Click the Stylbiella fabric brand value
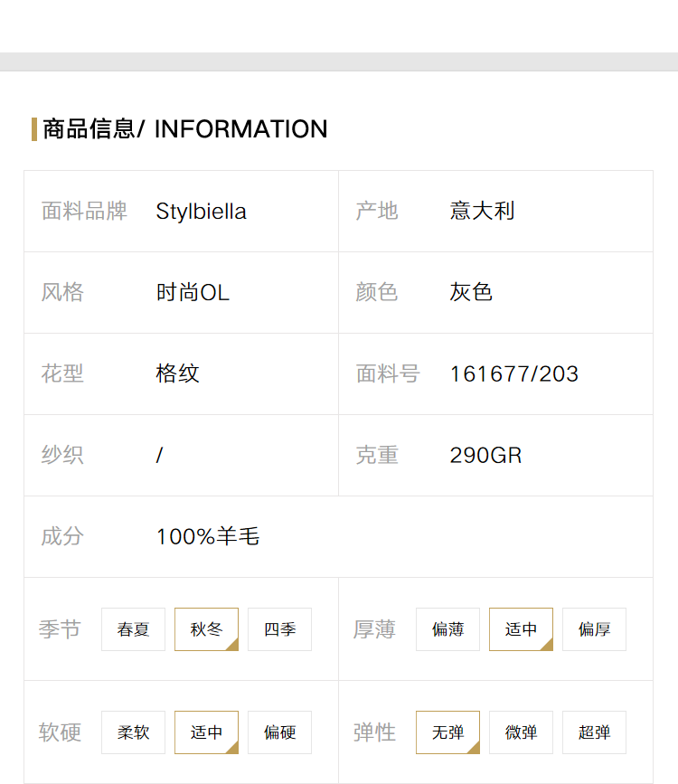Image resolution: width=678 pixels, height=784 pixels. (x=201, y=212)
